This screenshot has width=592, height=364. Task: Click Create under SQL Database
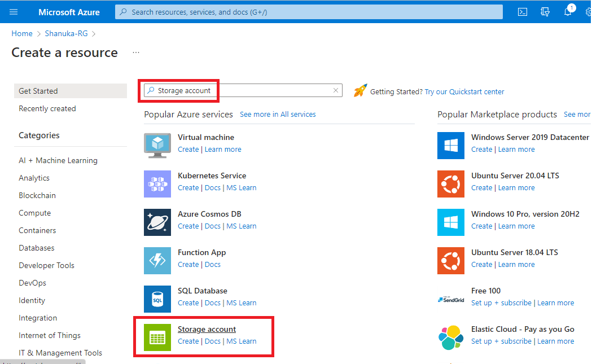(x=188, y=303)
